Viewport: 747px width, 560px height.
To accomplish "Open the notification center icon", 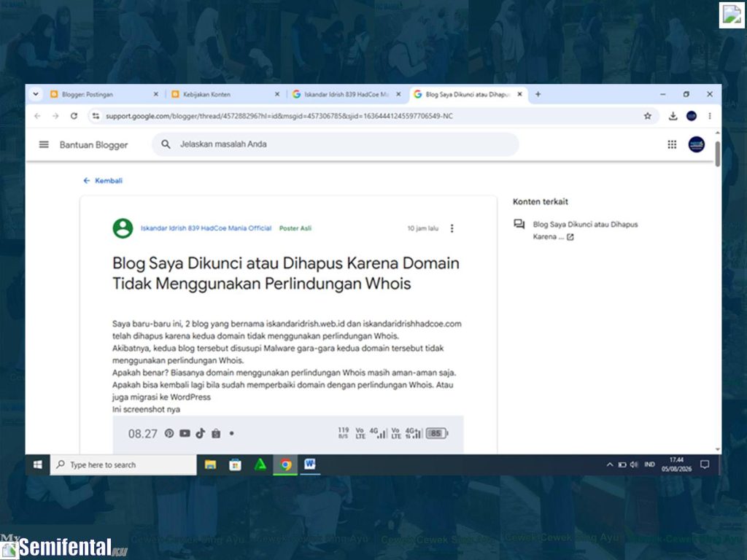I will [x=705, y=464].
